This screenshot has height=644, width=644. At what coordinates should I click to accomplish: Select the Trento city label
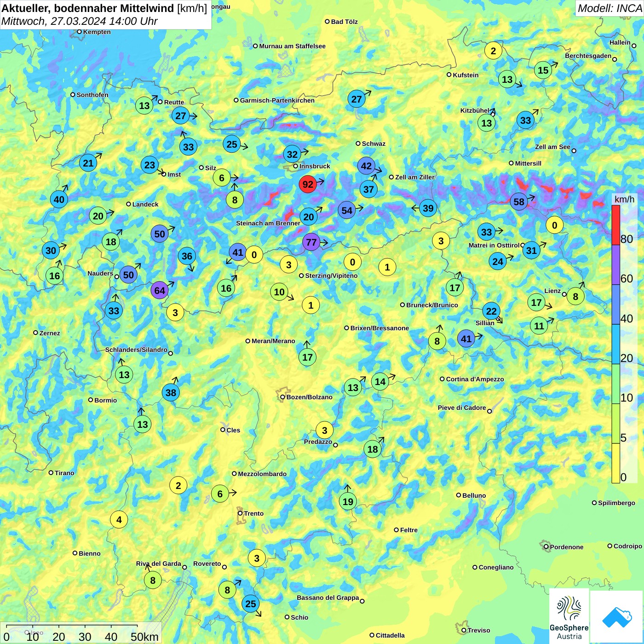pos(254,513)
